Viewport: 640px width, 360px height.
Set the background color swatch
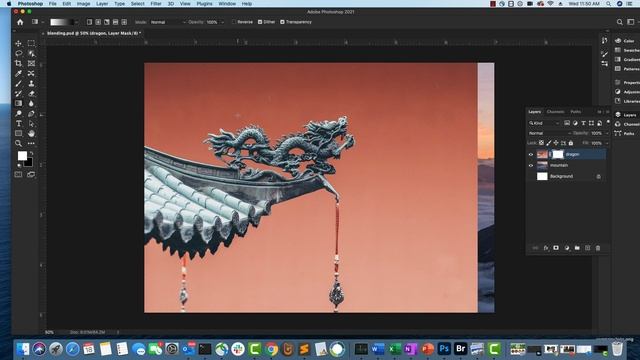pyautogui.click(x=29, y=163)
